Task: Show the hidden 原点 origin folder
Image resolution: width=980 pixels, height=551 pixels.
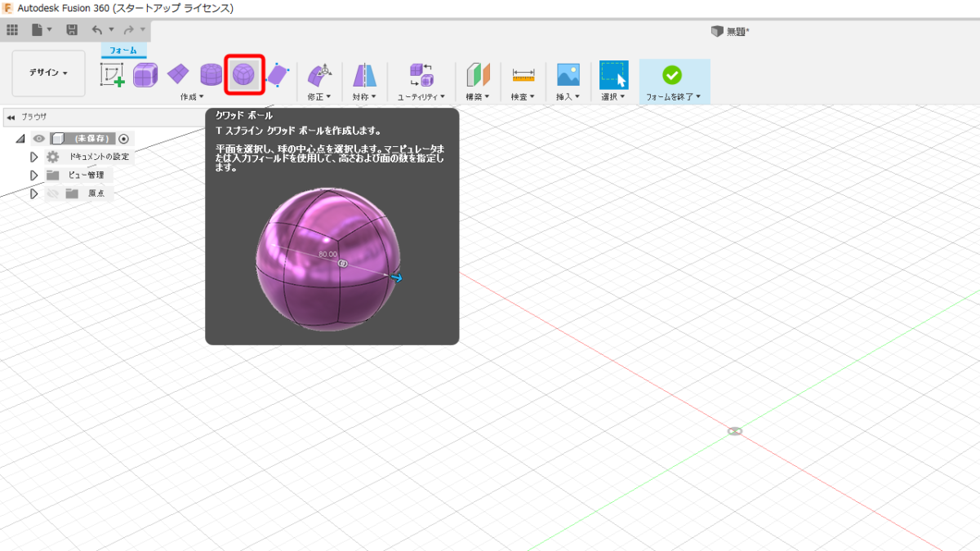Action: [x=53, y=193]
